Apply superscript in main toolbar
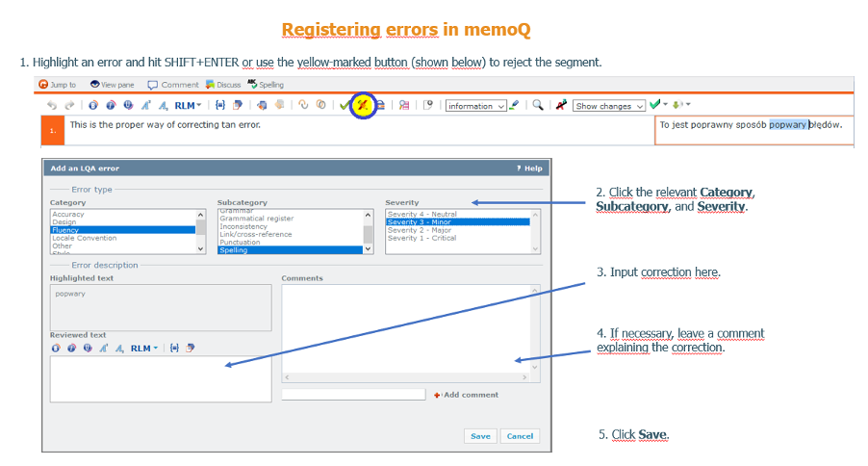The height and width of the screenshot is (466, 868). tap(146, 105)
